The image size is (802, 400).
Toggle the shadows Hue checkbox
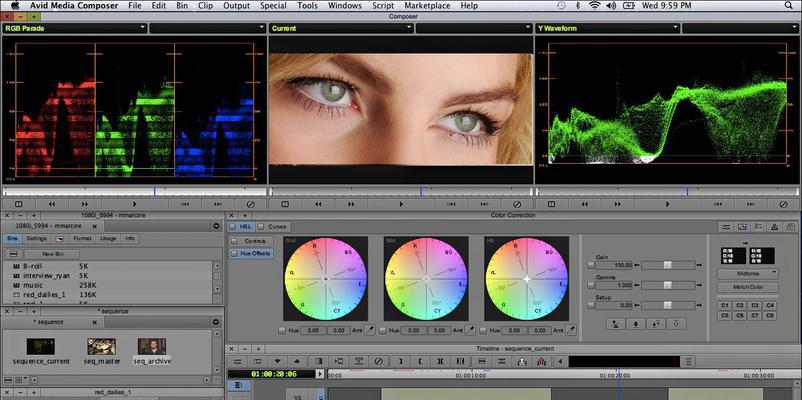tap(282, 330)
